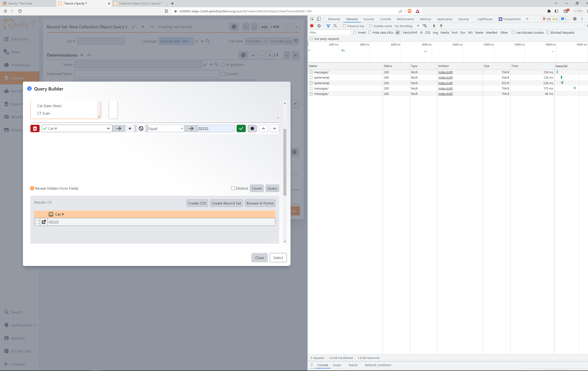
Task: Search for a Cataloger using the magnifier icon
Action: (208, 41)
